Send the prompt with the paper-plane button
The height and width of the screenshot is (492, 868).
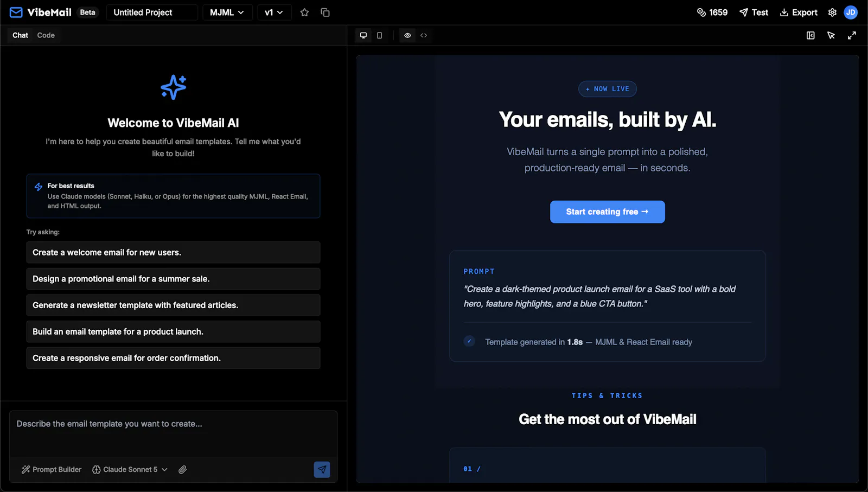click(x=322, y=470)
